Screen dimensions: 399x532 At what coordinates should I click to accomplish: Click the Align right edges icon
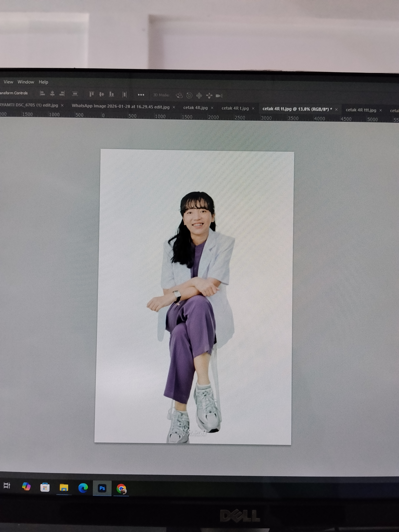62,94
